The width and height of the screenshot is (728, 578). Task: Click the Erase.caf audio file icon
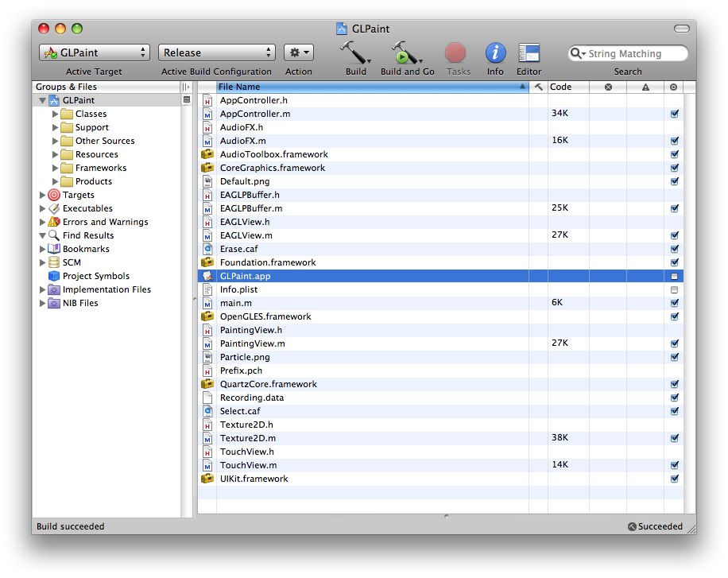(x=207, y=249)
